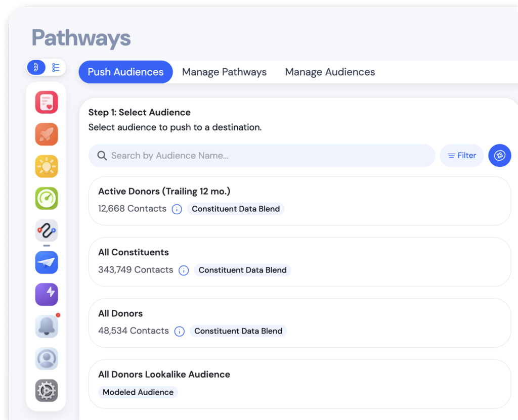Select the Push Audiences tab
Viewport: 518px width, 420px height.
click(125, 72)
